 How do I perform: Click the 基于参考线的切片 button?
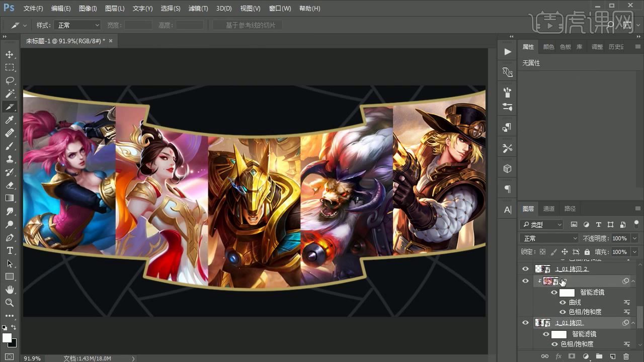coord(247,25)
